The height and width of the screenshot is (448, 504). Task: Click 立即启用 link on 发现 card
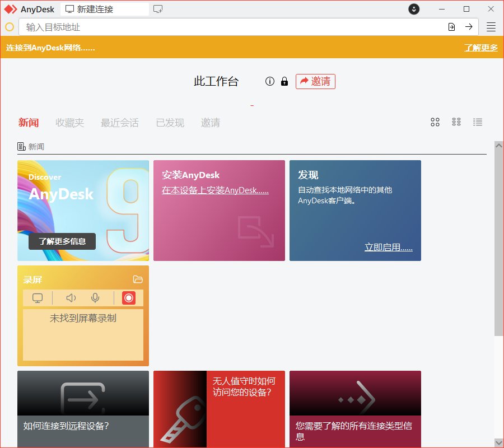[389, 247]
